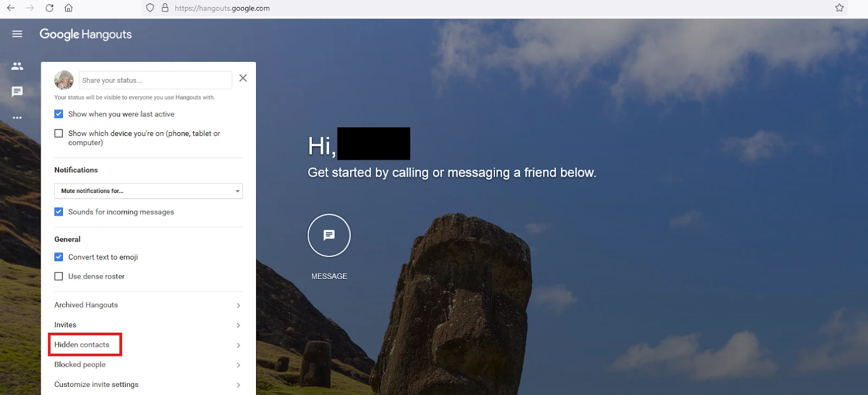Expand Hidden contacts chevron arrow
The width and height of the screenshot is (868, 395).
238,345
